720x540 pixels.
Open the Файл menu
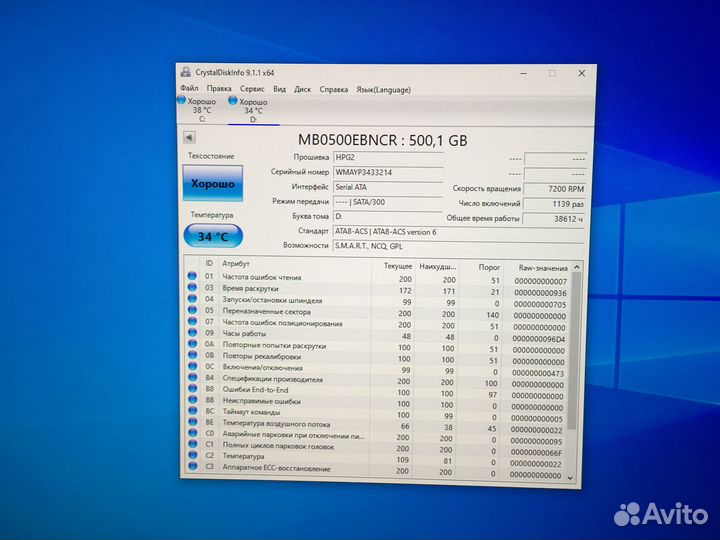tap(189, 89)
